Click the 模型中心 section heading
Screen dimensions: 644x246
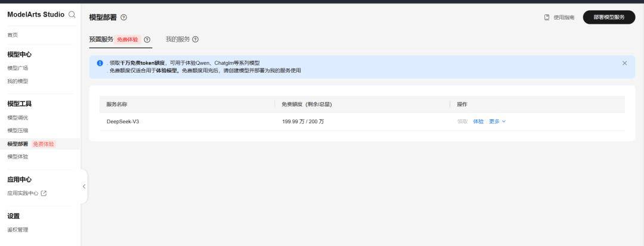click(x=19, y=55)
